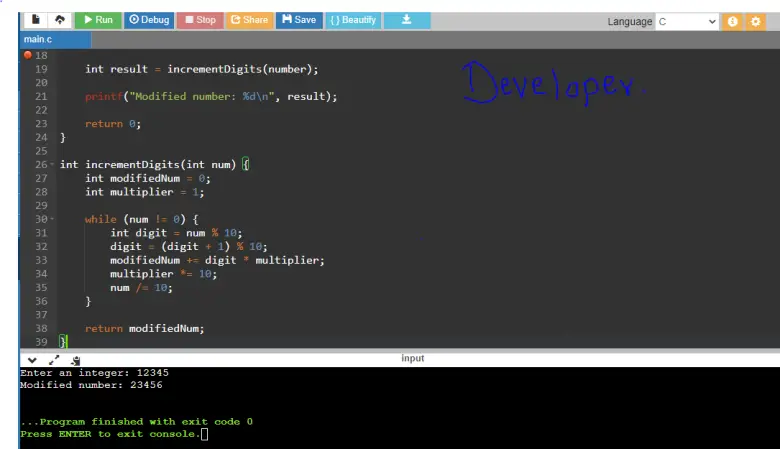780x449 pixels.
Task: Open the orange info icon
Action: click(732, 21)
